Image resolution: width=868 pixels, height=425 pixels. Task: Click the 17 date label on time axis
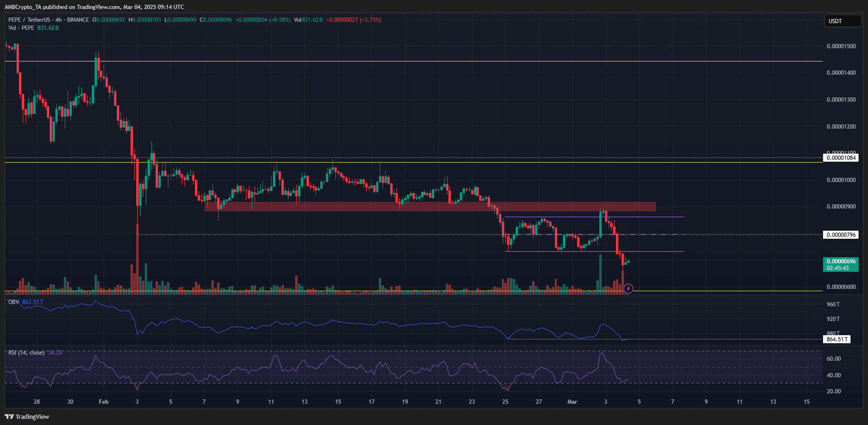pos(372,402)
